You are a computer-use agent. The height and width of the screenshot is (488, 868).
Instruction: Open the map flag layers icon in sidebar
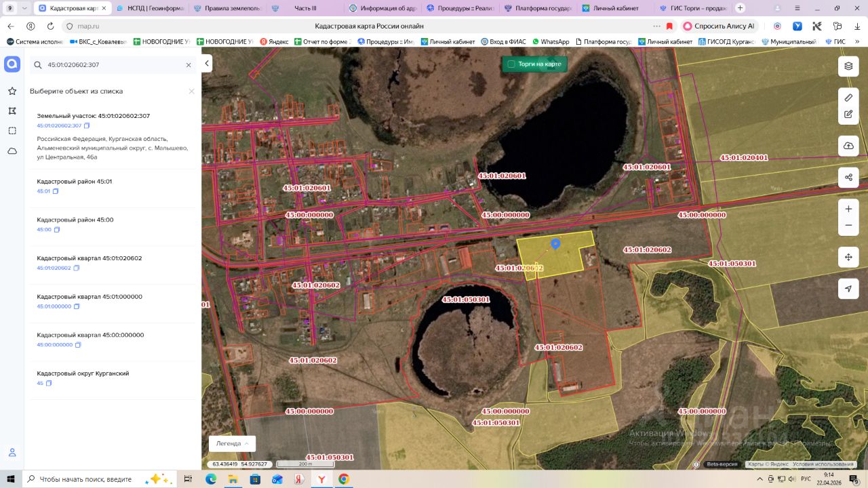[x=12, y=110]
